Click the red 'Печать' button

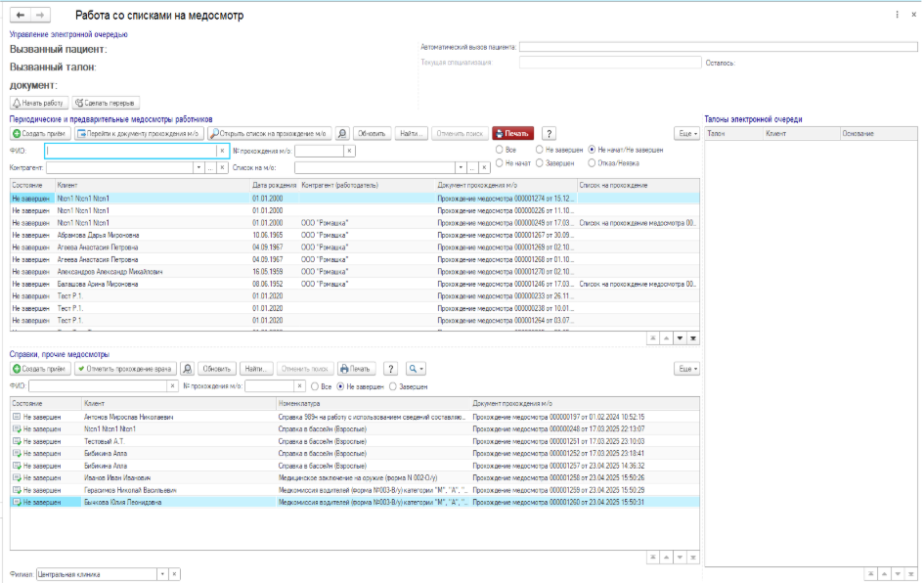point(512,134)
